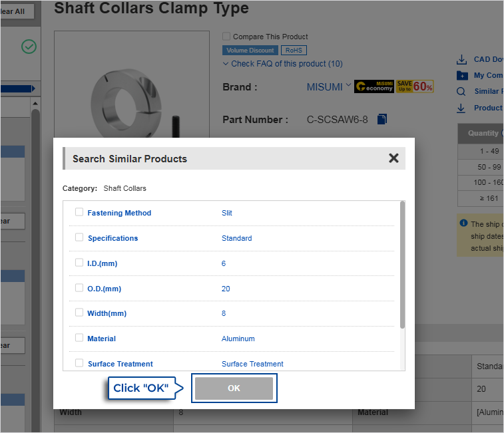
Task: Click the My Components folder icon
Action: [461, 76]
